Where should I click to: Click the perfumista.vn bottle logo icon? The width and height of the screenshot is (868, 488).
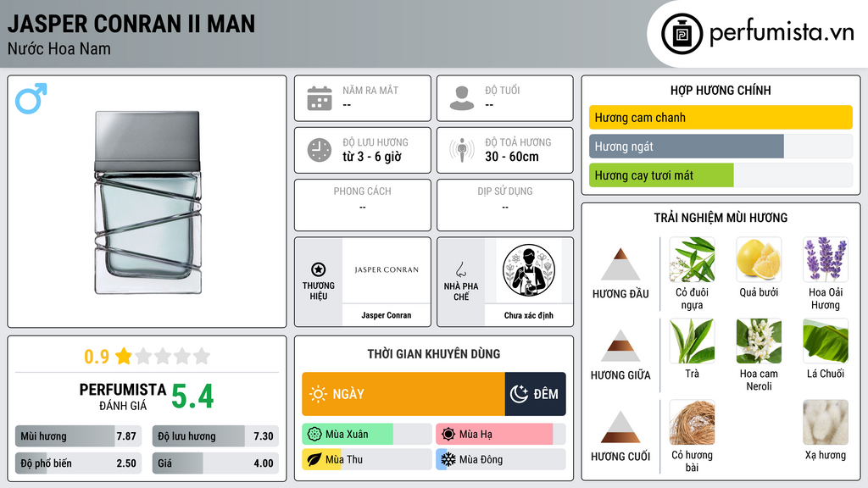pos(682,34)
